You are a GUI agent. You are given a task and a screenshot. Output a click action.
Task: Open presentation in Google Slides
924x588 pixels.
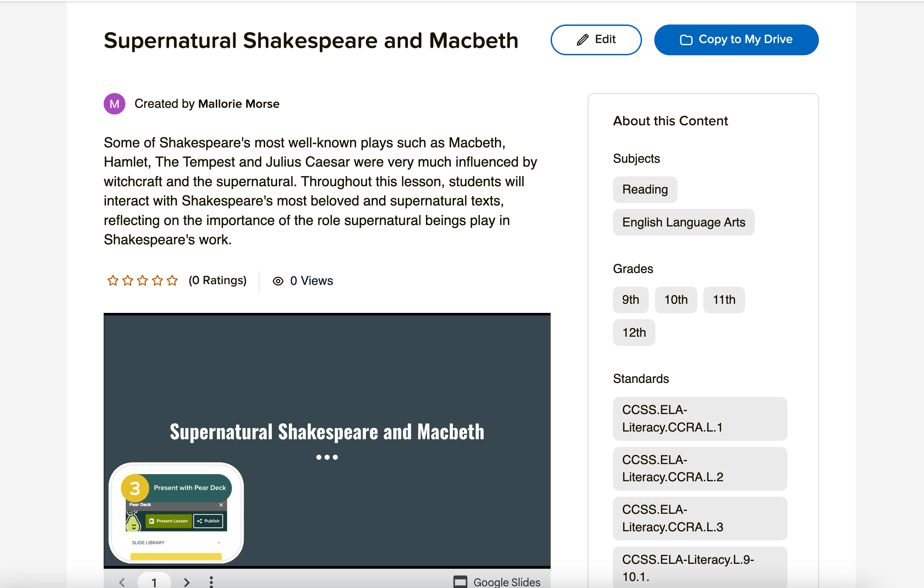point(497,582)
